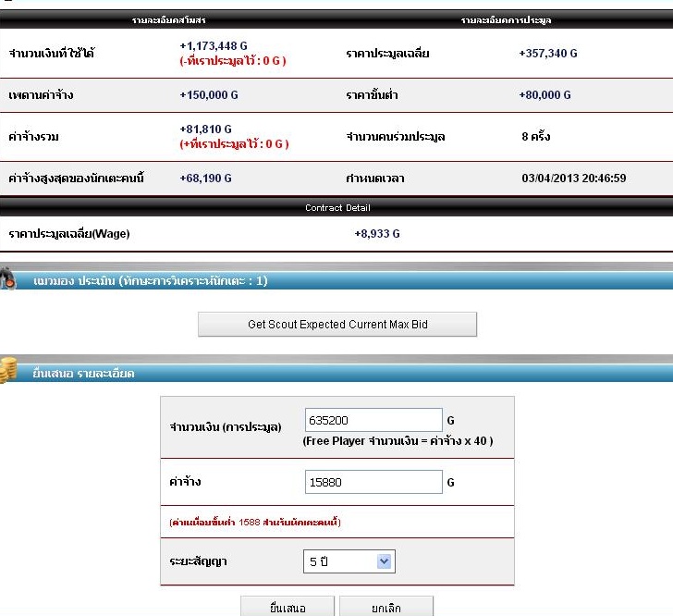
Task: Click the ยื่นเสนอ รายละเอียด section header
Action: click(x=336, y=373)
